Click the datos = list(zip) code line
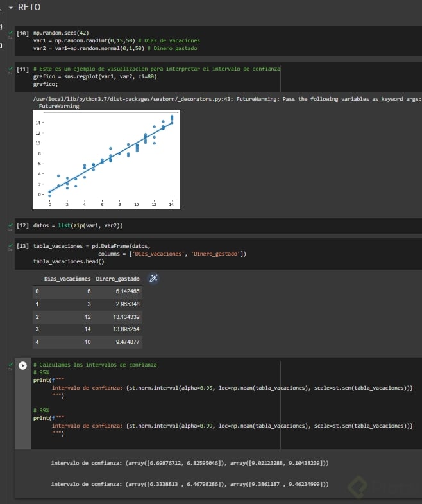422x504 pixels. pos(78,225)
